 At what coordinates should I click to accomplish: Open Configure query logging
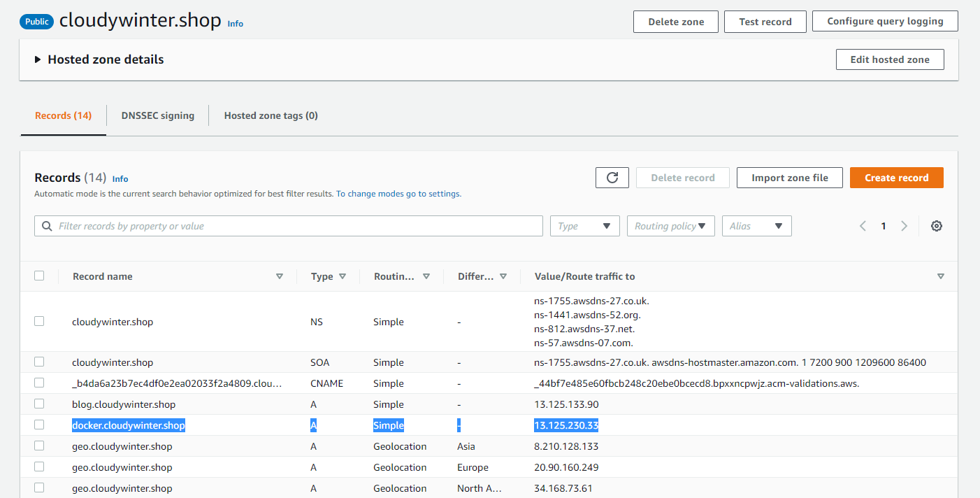point(885,21)
